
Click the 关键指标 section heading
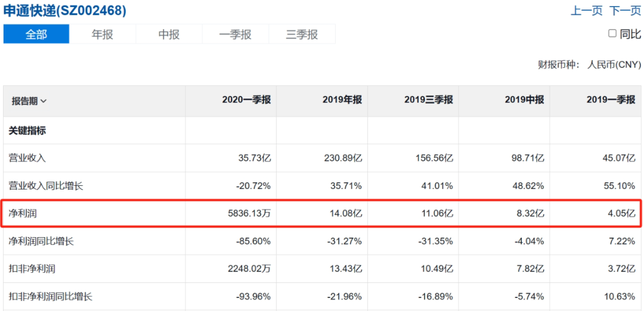coord(27,130)
